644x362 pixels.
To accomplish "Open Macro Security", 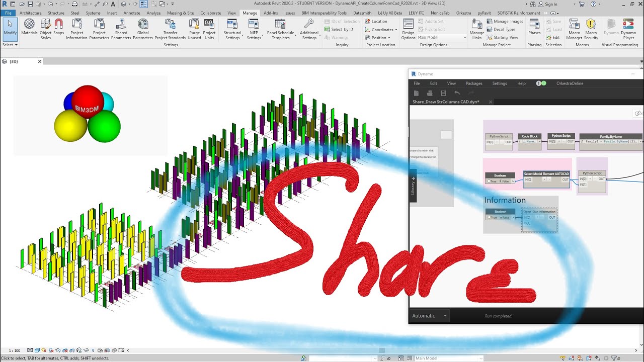I will click(591, 28).
